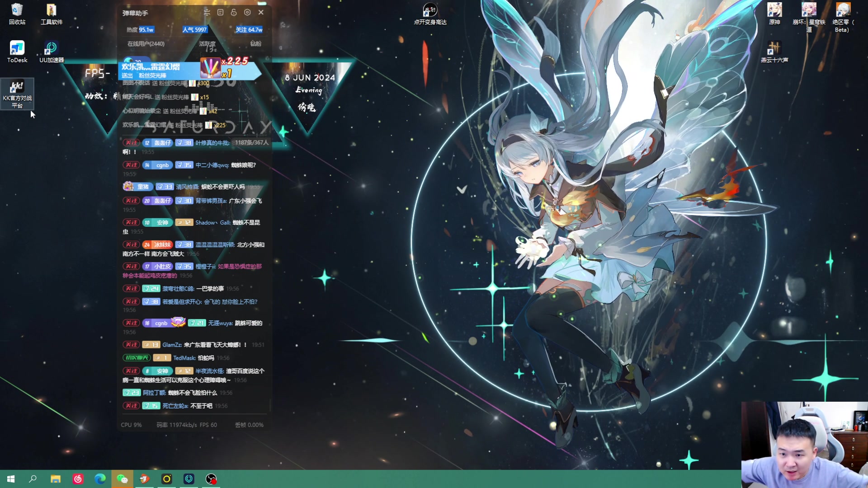Click the 重猪 badge beside 清风拎酒

pos(138,187)
